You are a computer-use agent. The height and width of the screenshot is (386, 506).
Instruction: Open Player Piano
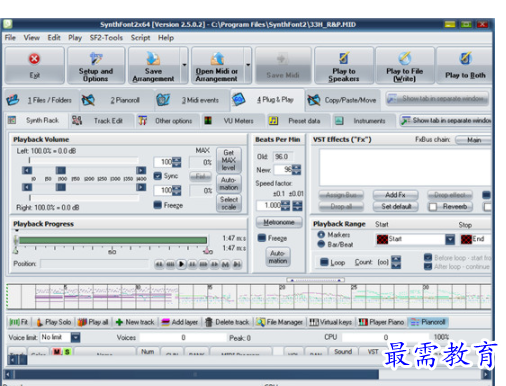381,322
